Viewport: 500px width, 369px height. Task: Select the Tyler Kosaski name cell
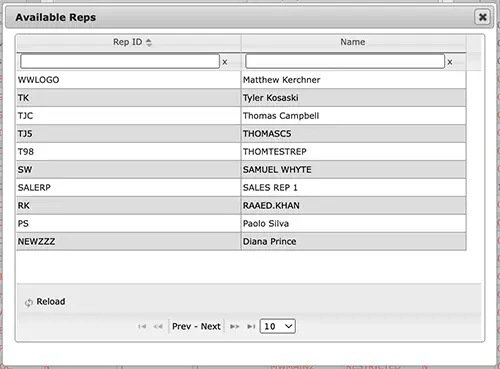tap(354, 98)
